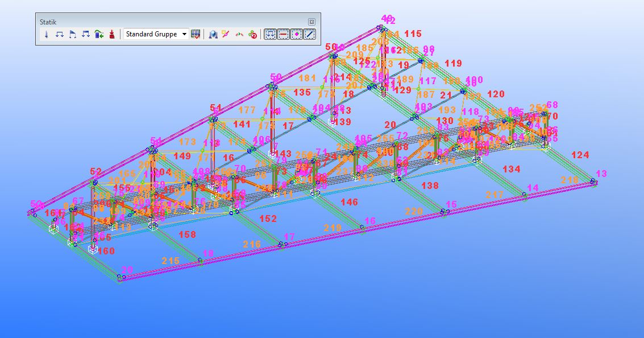Screen dimensions: 644x338
Task: Close the Statik toolbar panel
Action: (311, 22)
